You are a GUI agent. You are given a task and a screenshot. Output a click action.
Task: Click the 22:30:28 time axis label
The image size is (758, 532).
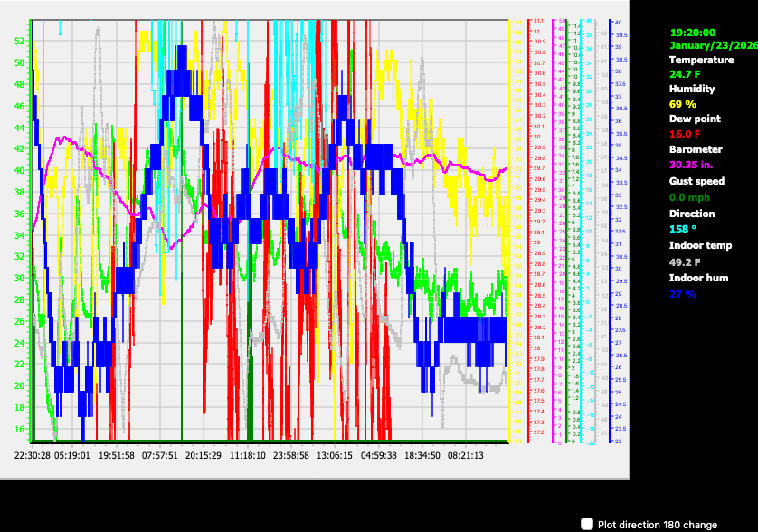point(32,455)
